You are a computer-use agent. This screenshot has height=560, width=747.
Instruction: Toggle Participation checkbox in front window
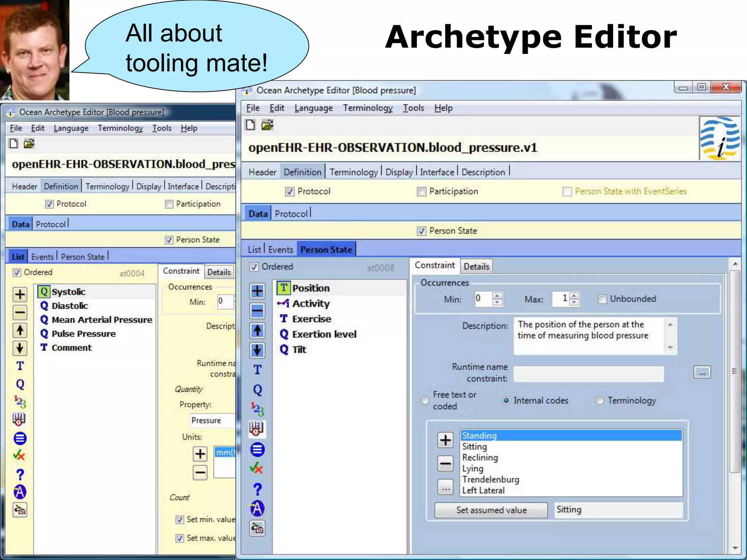[x=422, y=191]
